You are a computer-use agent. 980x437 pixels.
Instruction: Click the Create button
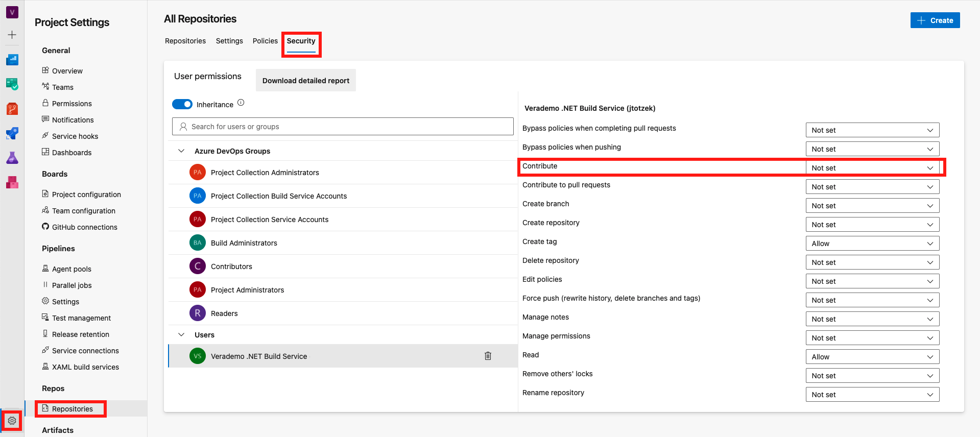point(935,20)
